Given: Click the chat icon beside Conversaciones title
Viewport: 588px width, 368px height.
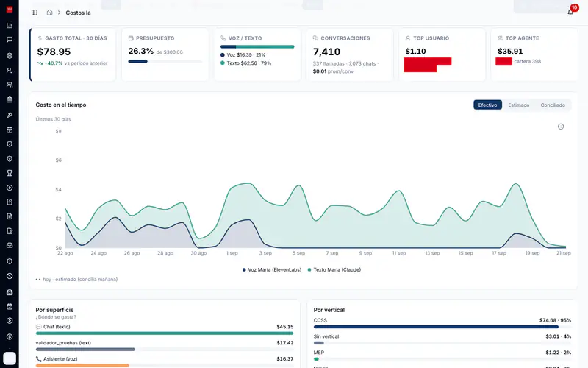Looking at the screenshot, I should click(x=315, y=38).
